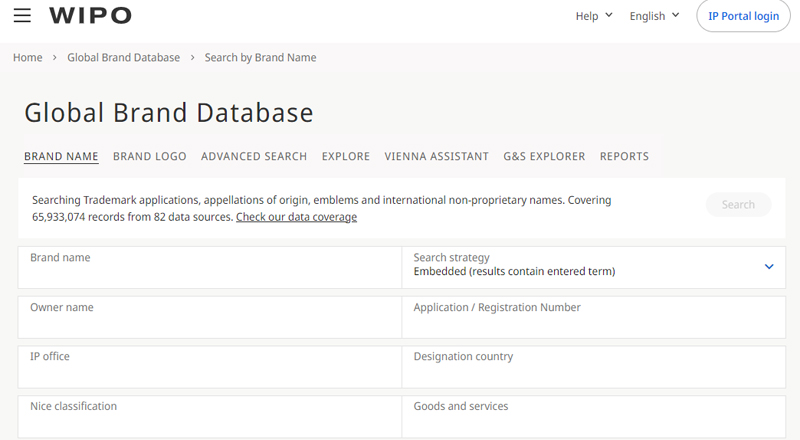The image size is (800, 440).
Task: Open the Advanced Search tab
Action: [x=254, y=156]
